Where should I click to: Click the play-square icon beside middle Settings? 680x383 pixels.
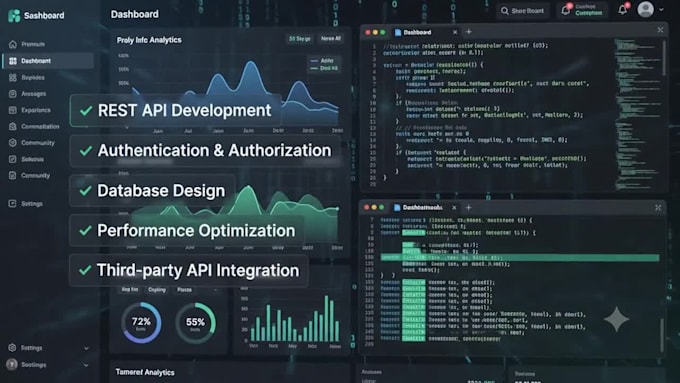coord(13,203)
